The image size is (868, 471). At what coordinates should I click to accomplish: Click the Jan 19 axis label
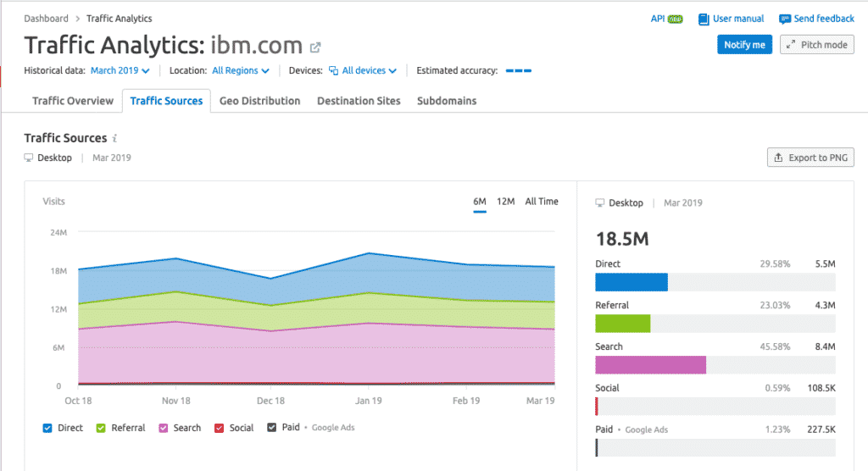368,401
